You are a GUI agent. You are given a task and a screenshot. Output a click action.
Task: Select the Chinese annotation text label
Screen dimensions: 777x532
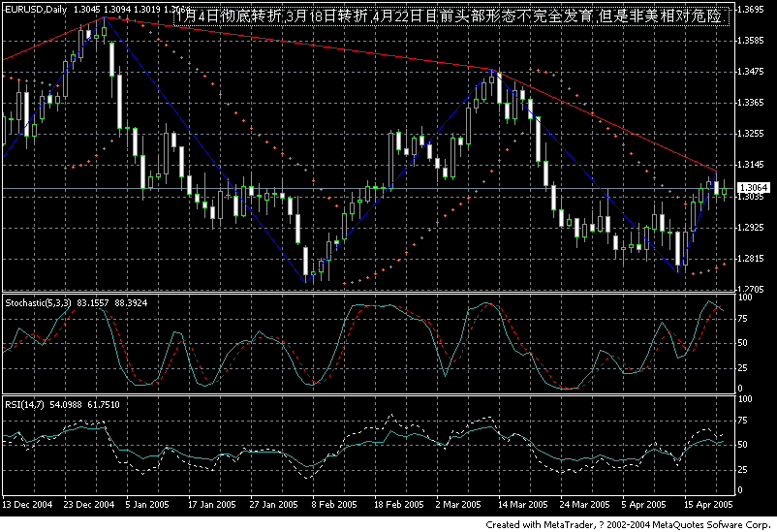451,16
